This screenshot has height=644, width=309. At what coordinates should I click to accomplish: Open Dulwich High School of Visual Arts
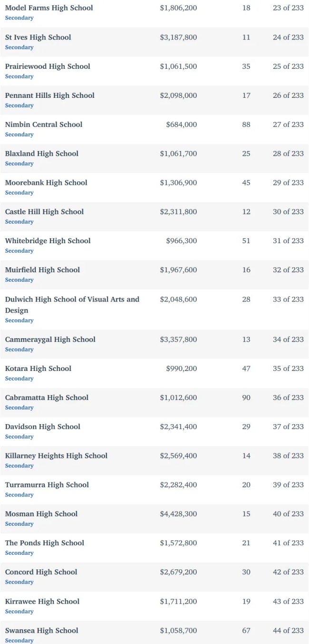tap(72, 304)
